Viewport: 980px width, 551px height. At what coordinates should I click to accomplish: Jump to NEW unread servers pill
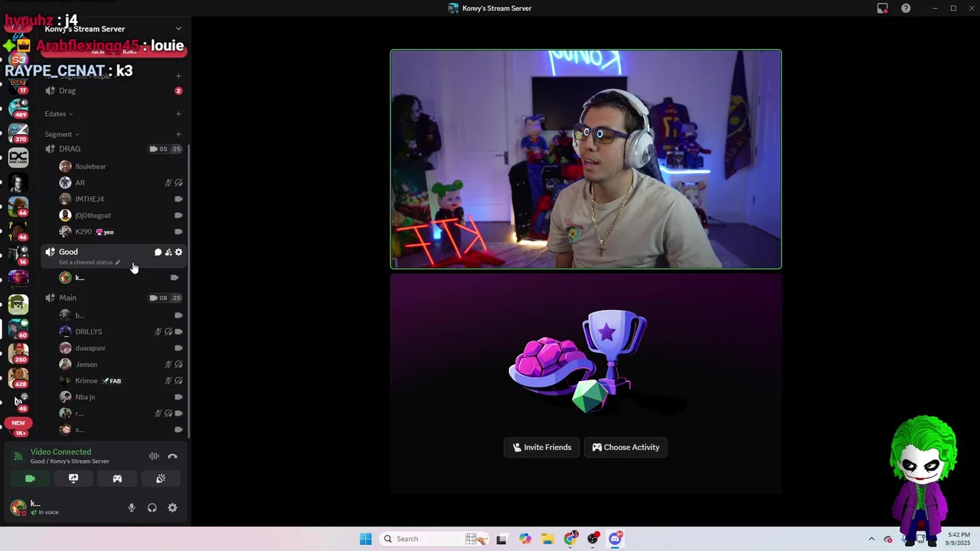18,422
